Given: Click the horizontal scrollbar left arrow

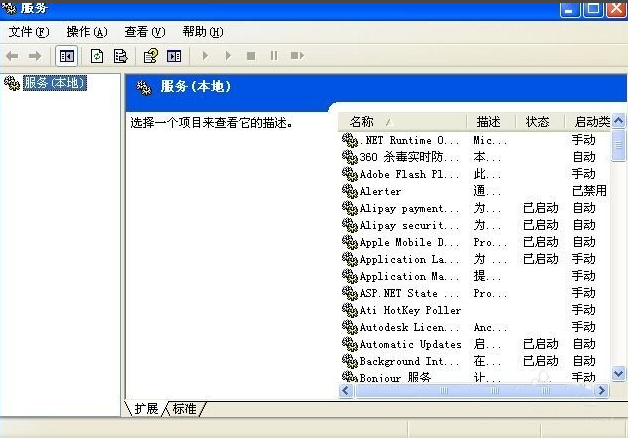Looking at the screenshot, I should 346,390.
